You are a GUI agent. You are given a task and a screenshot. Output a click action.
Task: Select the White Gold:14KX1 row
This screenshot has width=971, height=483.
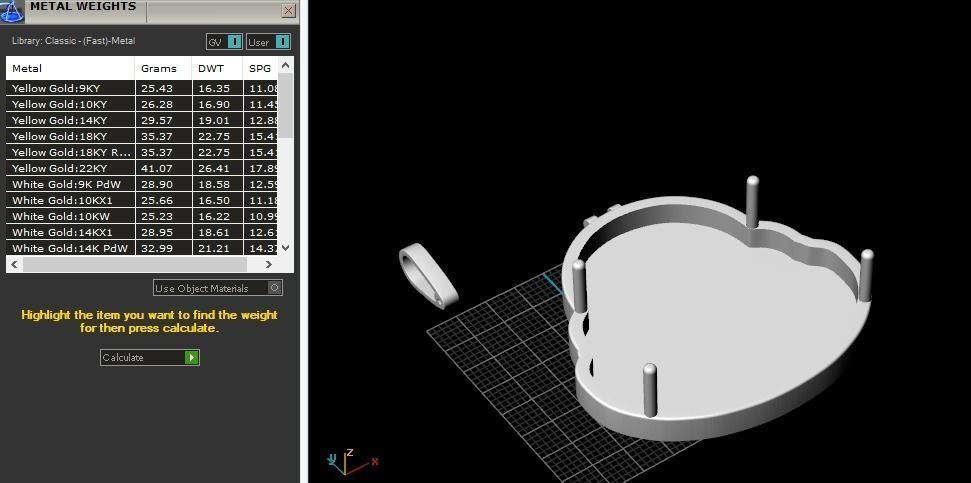(x=142, y=232)
